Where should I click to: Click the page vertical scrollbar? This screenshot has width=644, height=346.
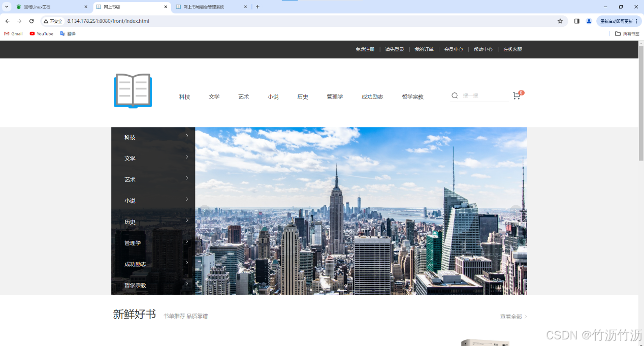641,104
